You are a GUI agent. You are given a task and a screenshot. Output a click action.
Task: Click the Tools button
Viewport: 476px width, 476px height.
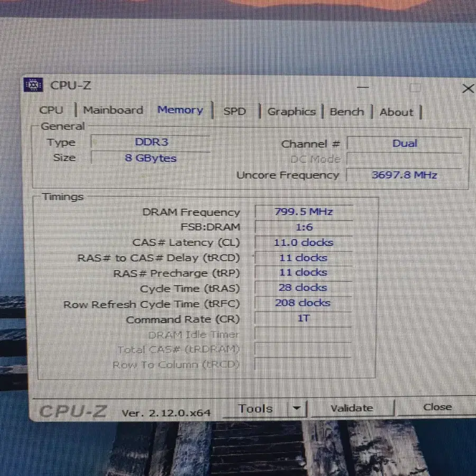click(255, 409)
